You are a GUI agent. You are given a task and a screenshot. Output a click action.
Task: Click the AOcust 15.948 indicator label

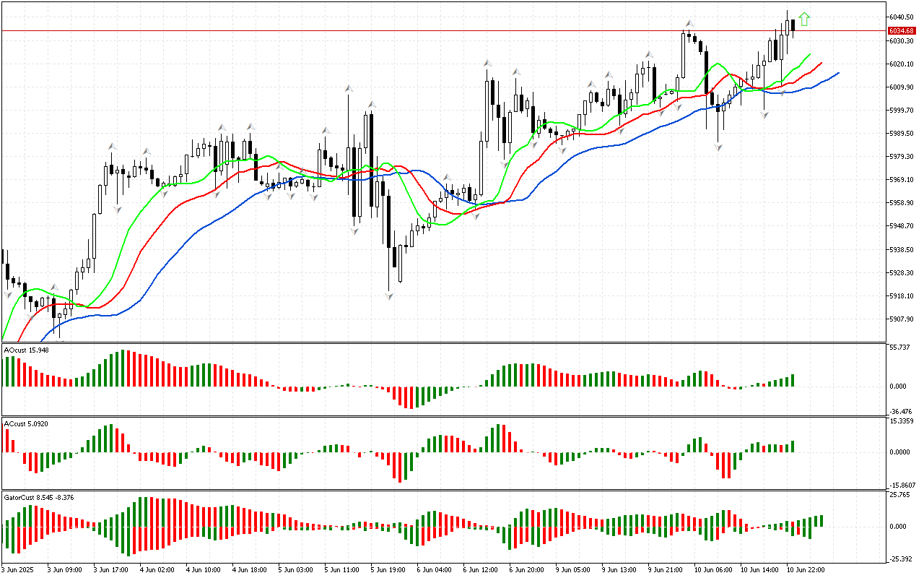click(x=27, y=350)
